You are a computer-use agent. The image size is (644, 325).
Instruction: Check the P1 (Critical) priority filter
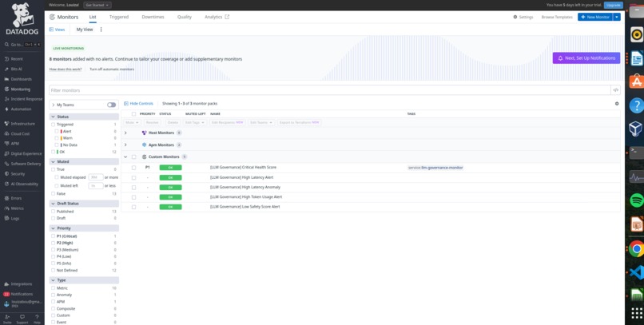[x=53, y=236]
